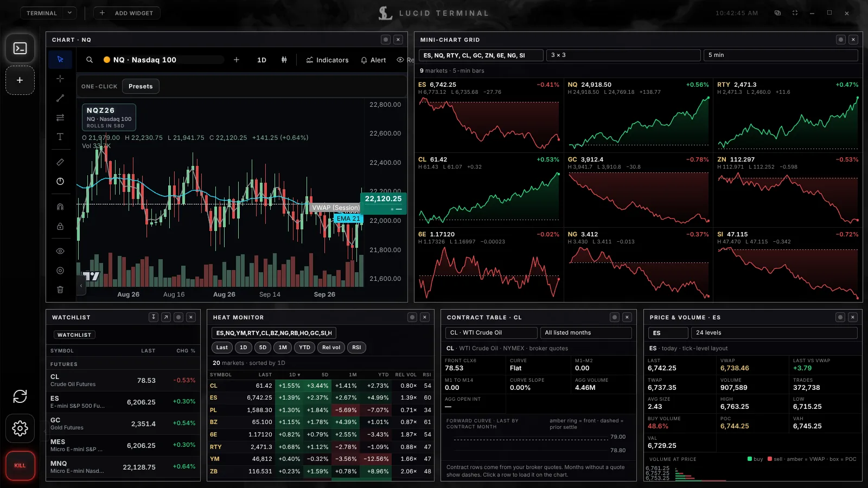This screenshot has height=488, width=868.
Task: Open the 24 levels dropdown
Action: click(x=775, y=333)
